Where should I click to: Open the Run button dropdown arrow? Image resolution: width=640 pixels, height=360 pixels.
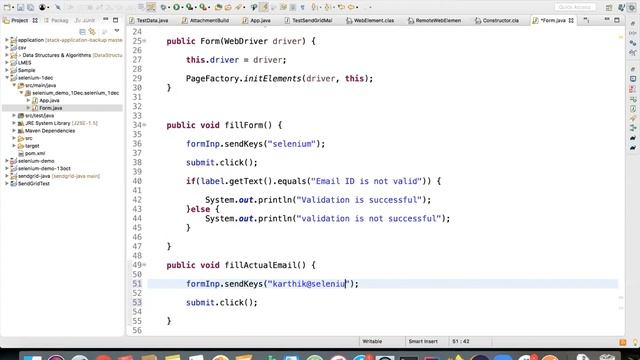pos(182,8)
